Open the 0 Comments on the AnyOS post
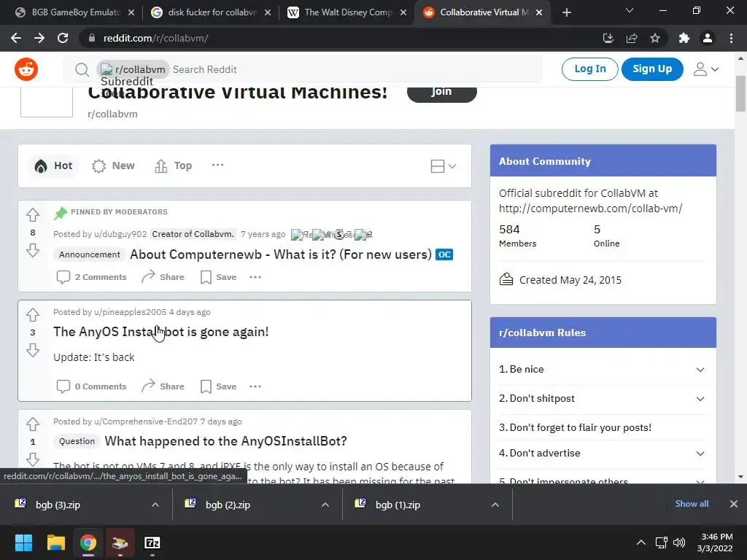Viewport: 747px width, 560px height. click(91, 386)
